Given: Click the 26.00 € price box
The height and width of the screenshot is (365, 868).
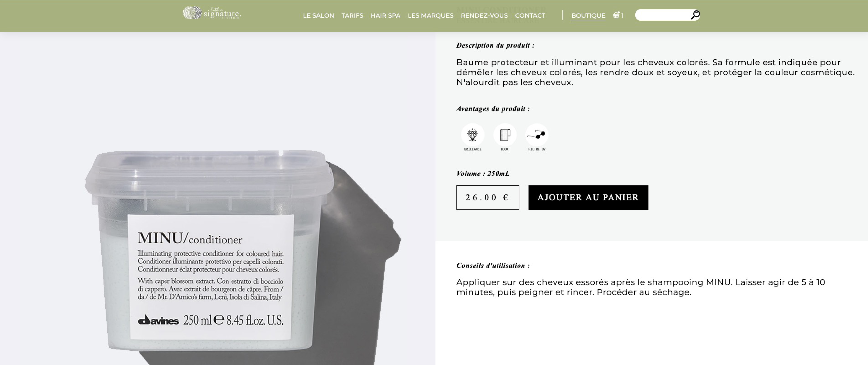Looking at the screenshot, I should click(488, 198).
